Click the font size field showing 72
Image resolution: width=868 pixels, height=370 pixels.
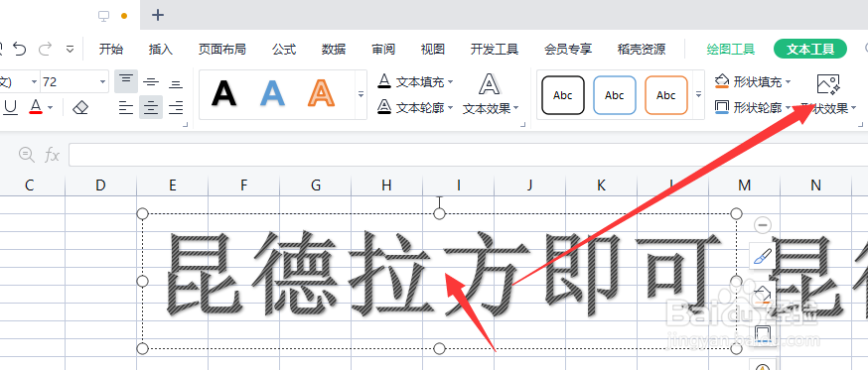pyautogui.click(x=69, y=82)
